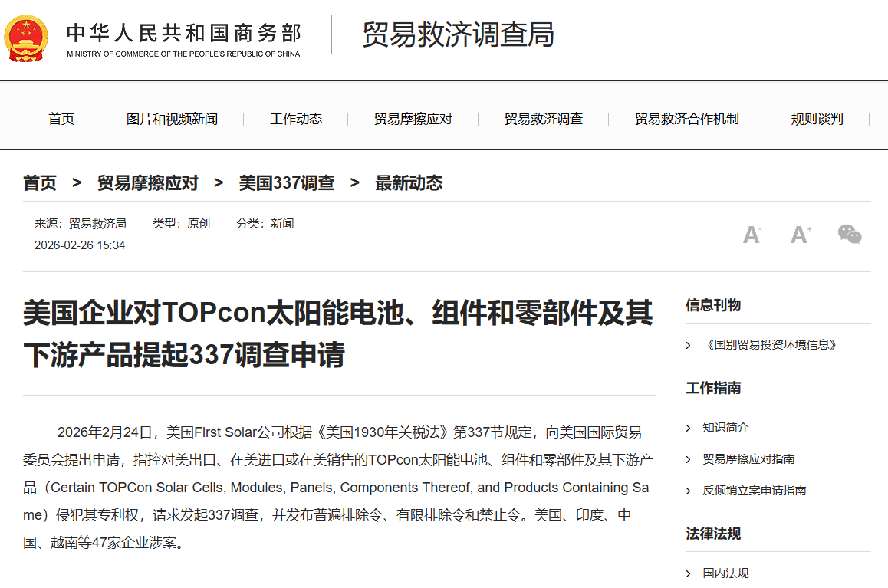Screen dimensions: 888x588
Task: Click chevron beside 知识简介
Action: (x=688, y=428)
